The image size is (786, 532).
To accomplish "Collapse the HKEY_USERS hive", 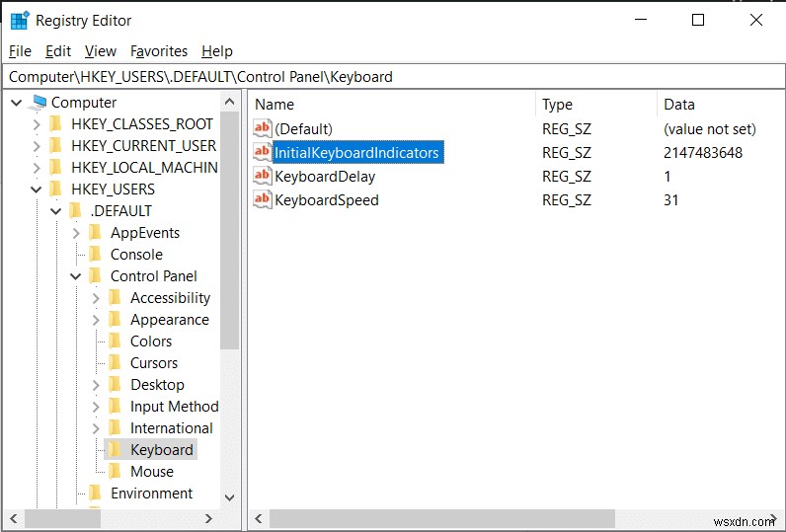I will point(37,190).
